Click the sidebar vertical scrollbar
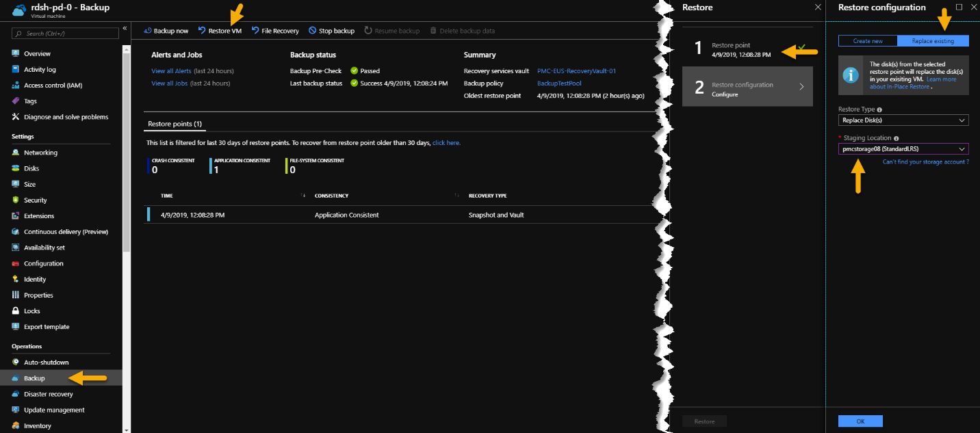Image resolution: width=980 pixels, height=433 pixels. [x=126, y=150]
